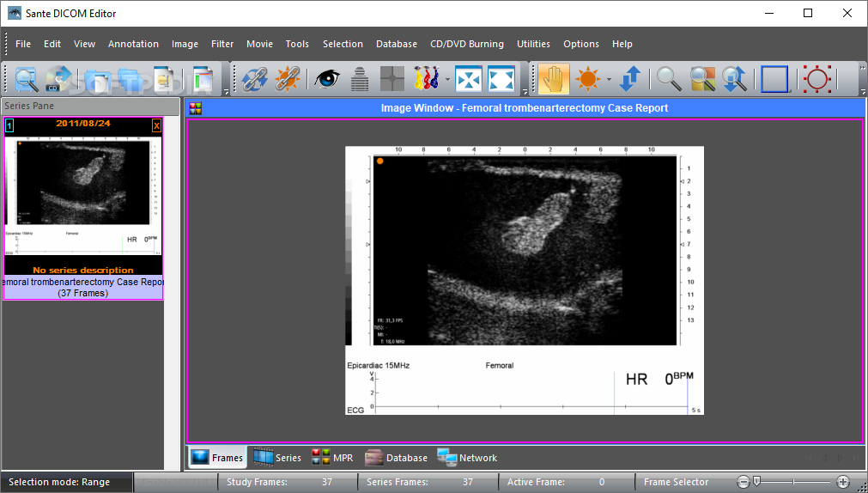
Task: Select the magnifier with blue arrows tool
Action: 735,79
